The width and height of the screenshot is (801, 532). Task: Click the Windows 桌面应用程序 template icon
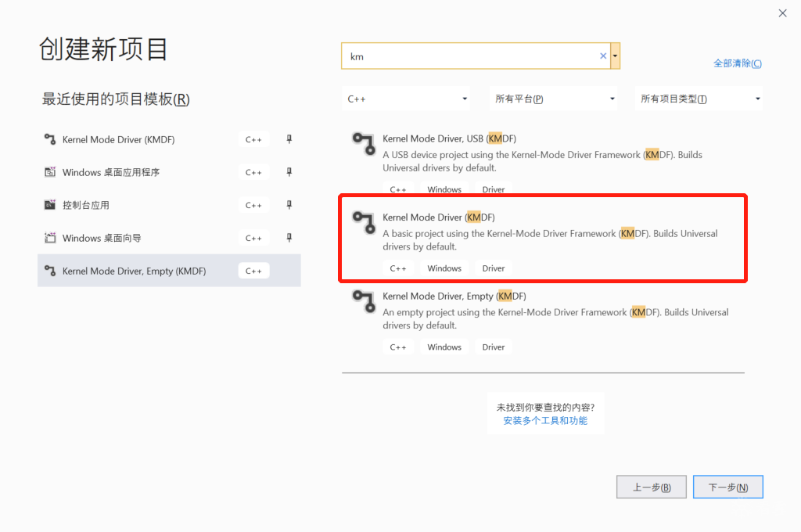pos(49,172)
